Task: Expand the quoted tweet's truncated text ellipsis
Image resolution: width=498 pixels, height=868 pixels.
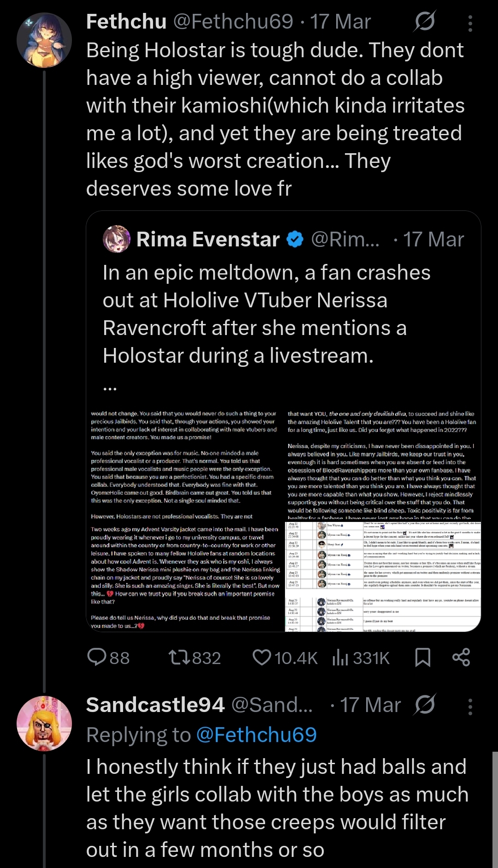Action: click(110, 389)
